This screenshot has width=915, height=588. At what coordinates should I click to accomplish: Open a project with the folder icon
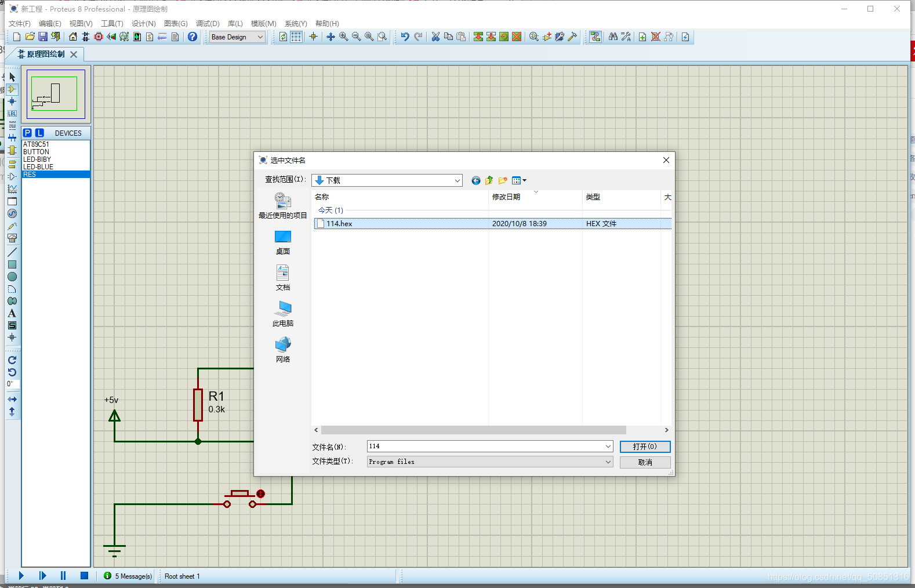tap(30, 37)
